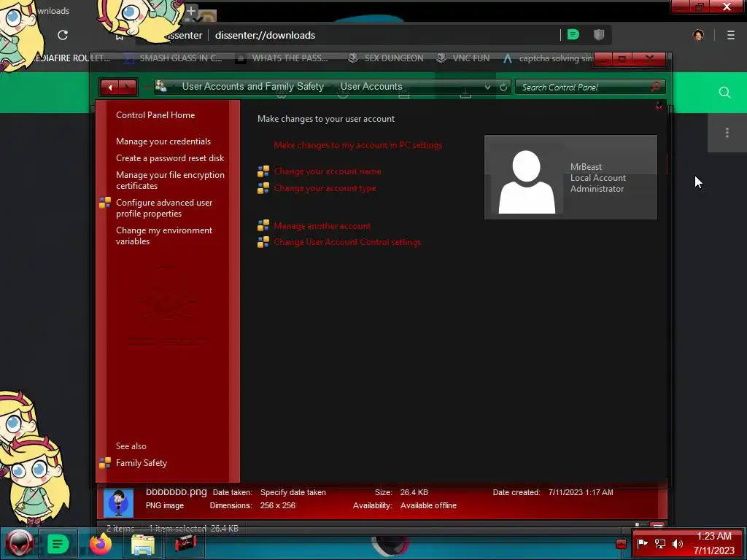Click shield icon beside Manage another account

(263, 226)
